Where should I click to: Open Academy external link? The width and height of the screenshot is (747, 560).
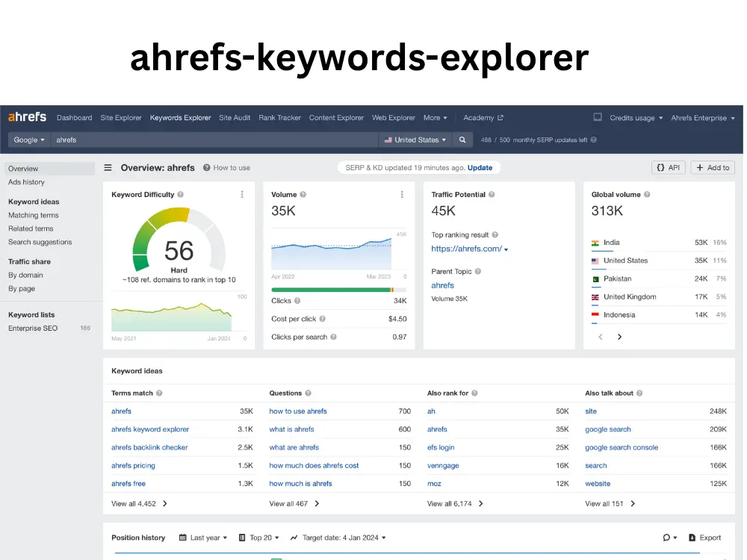pos(483,118)
